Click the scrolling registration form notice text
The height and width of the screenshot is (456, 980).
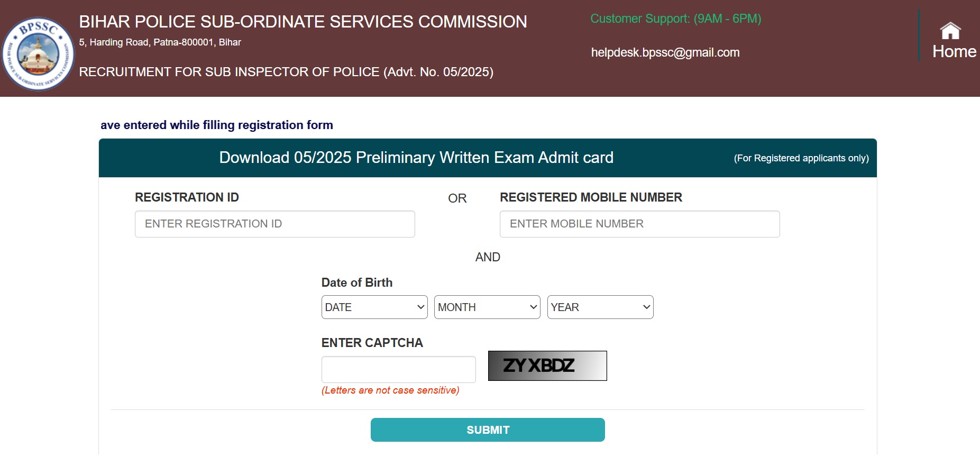(216, 125)
